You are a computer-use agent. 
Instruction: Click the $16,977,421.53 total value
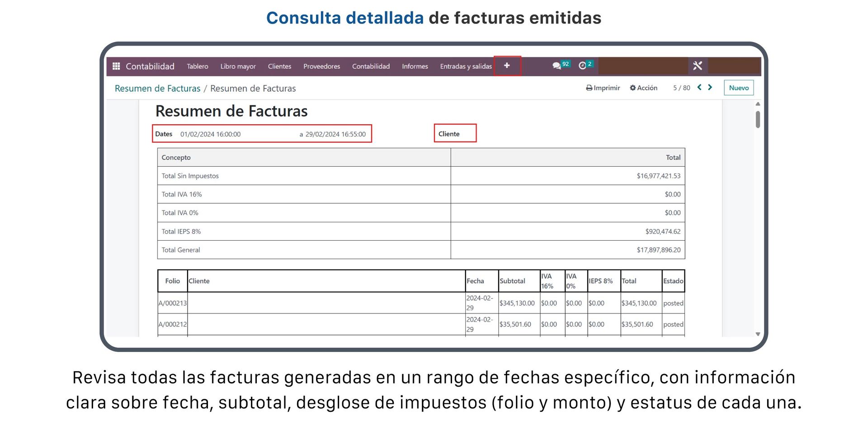[x=658, y=176]
